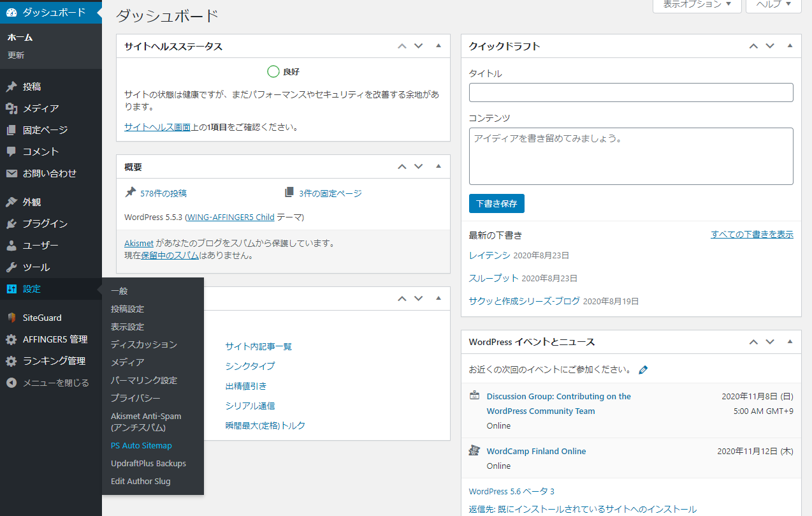Open メディア in settings submenu

[127, 362]
